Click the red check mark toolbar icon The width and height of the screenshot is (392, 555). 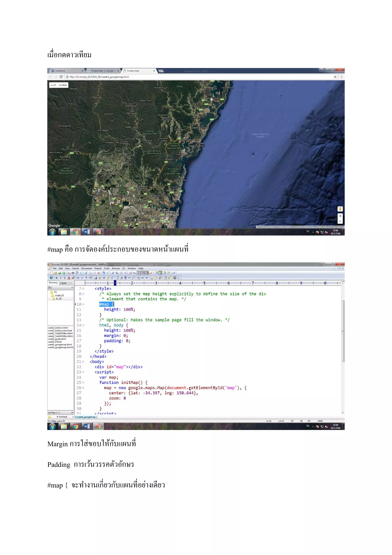tap(151, 273)
